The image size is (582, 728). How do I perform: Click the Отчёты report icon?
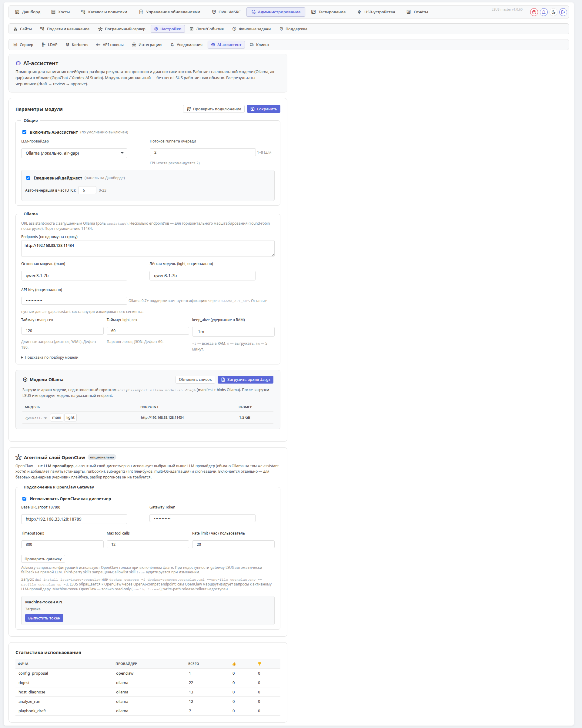(409, 12)
